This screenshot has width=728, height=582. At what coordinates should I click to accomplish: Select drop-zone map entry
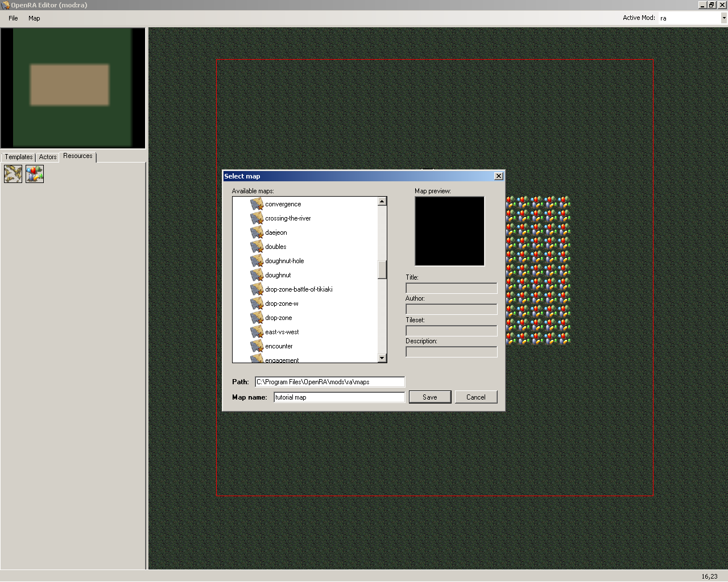(x=279, y=318)
